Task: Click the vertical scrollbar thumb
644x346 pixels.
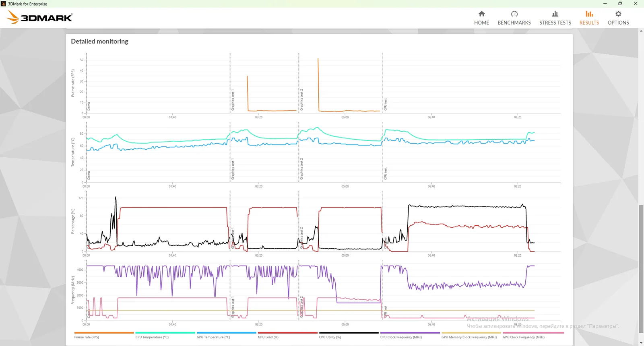Action: tap(641, 269)
